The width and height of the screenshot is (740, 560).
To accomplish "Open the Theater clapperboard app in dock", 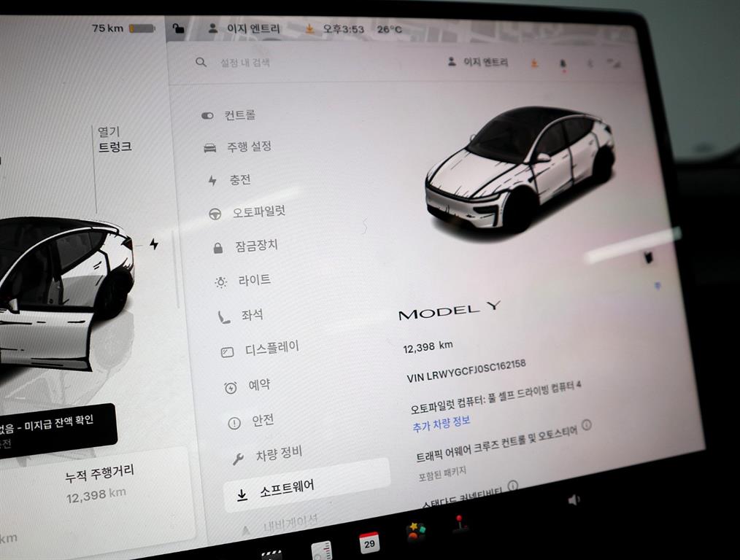I will pos(271,556).
